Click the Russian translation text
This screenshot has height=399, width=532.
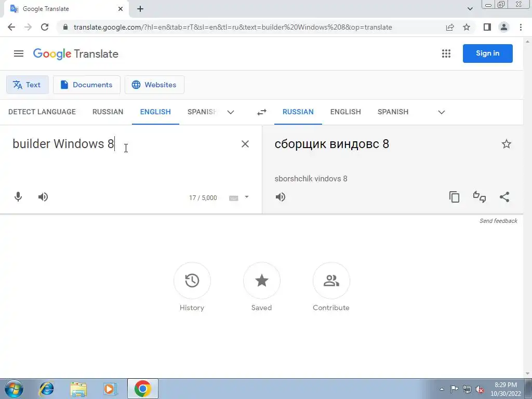pos(332,144)
